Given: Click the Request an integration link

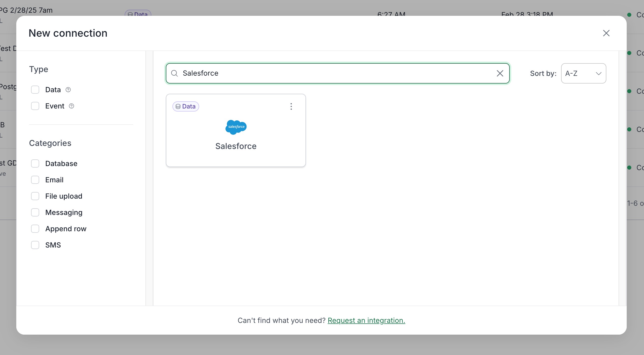Looking at the screenshot, I should pos(366,320).
